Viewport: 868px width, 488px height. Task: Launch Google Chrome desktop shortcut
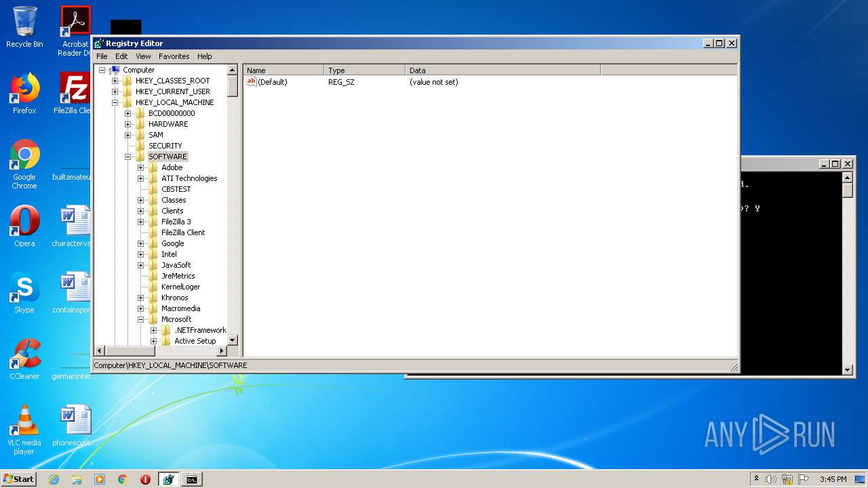tap(24, 165)
